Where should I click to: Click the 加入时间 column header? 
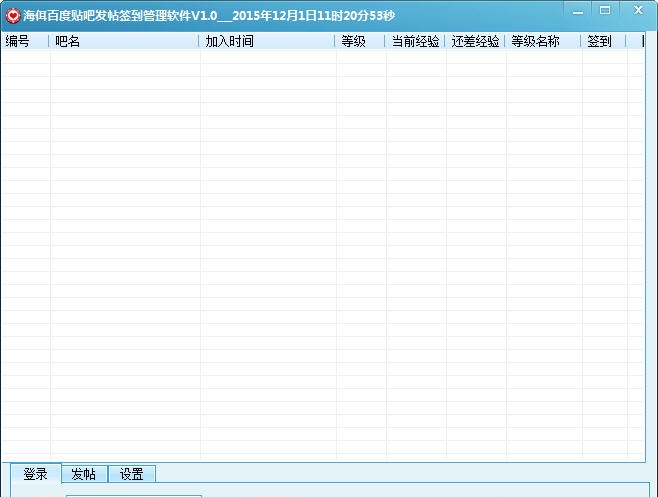[x=267, y=41]
